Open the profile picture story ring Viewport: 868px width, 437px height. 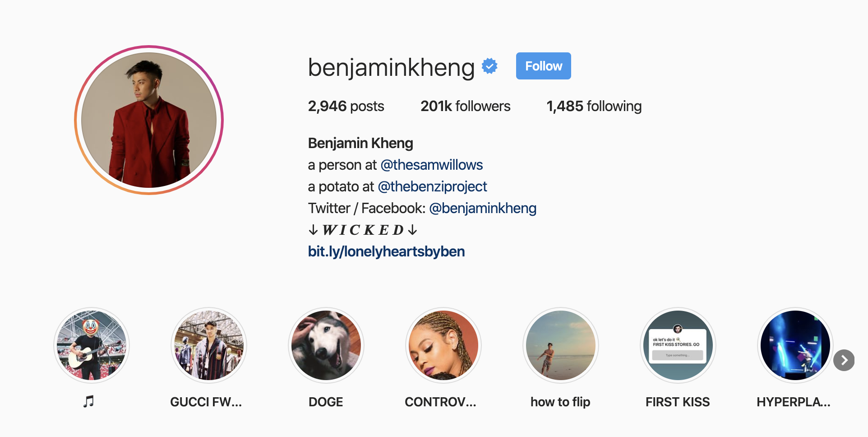point(149,120)
